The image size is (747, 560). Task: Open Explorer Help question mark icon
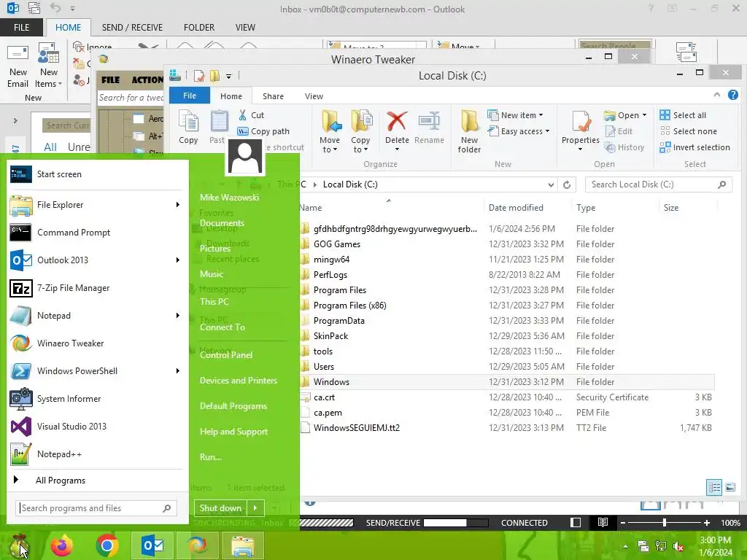pyautogui.click(x=733, y=96)
